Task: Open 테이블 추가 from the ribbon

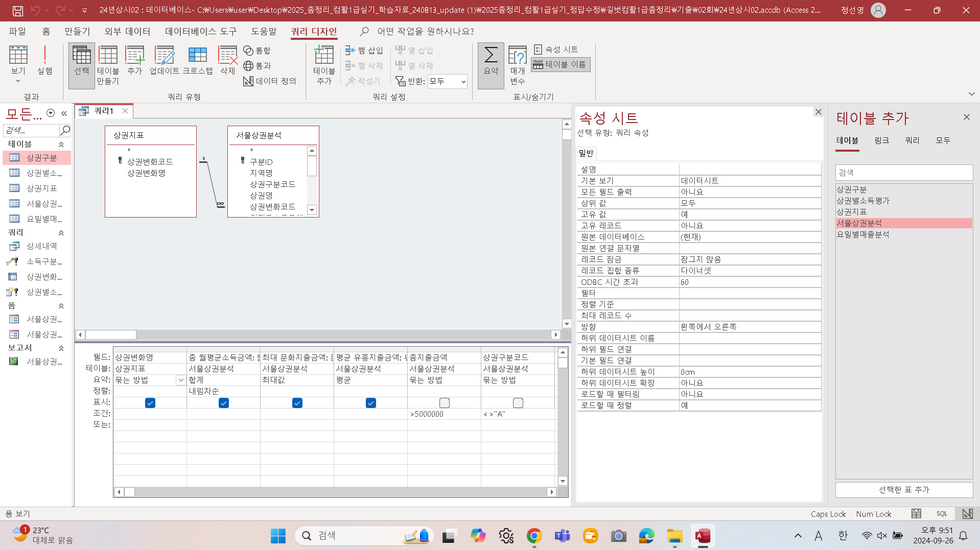Action: (x=324, y=65)
